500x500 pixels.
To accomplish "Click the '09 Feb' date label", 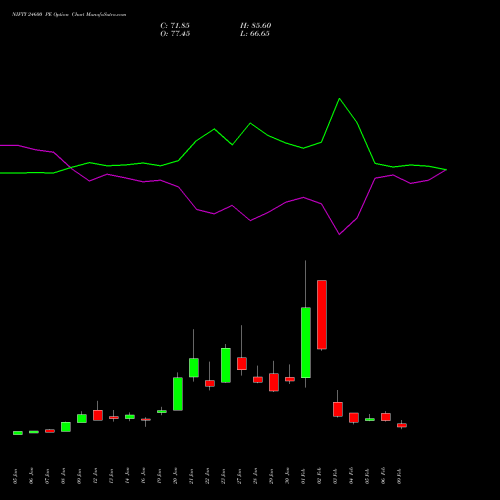I will (399, 476).
